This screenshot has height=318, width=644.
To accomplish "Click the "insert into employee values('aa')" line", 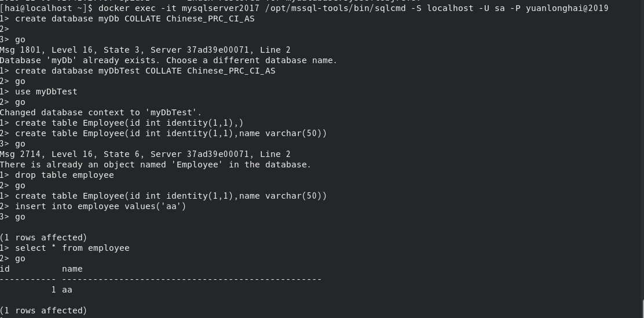I will [100, 206].
